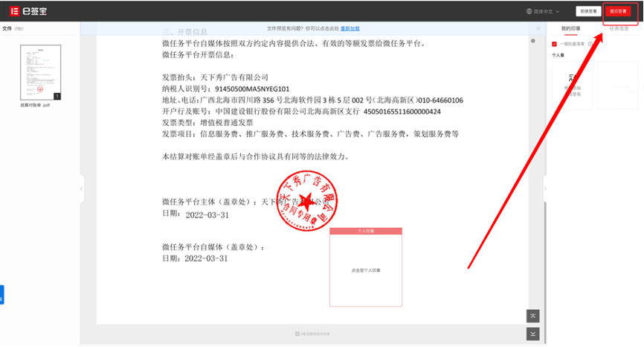
Task: Jump to bottom with the scroll-bottom icon
Action: coord(532,334)
